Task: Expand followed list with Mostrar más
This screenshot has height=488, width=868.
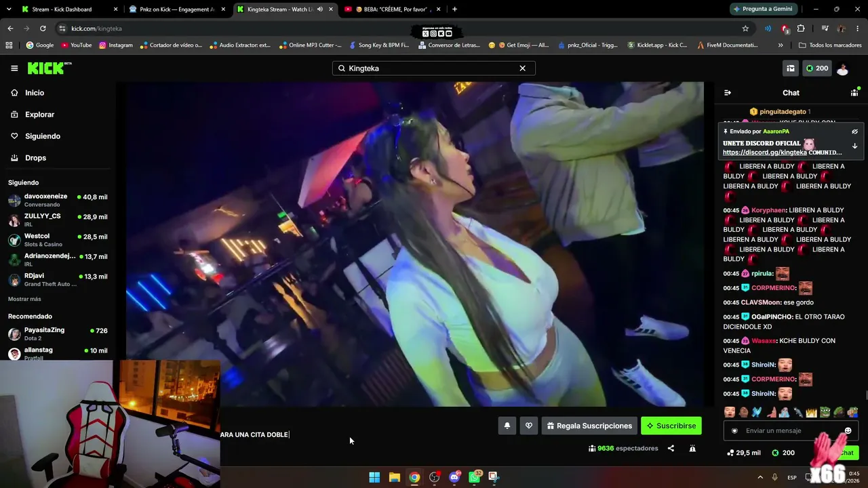Action: point(24,299)
